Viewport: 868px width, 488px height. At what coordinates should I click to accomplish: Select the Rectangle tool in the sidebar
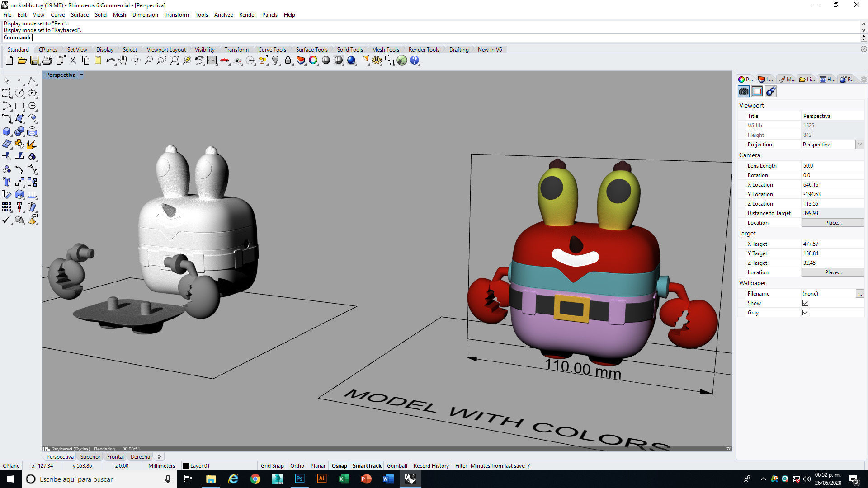[19, 106]
